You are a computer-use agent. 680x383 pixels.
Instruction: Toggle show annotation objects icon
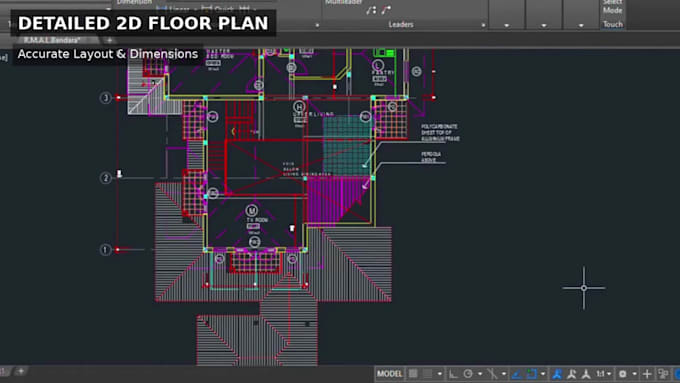click(557, 373)
